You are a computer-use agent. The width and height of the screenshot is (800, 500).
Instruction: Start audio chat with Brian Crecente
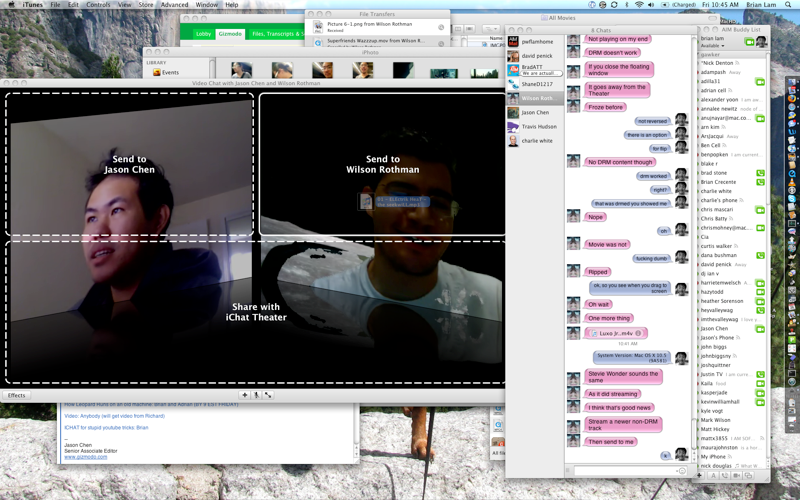coord(760,182)
